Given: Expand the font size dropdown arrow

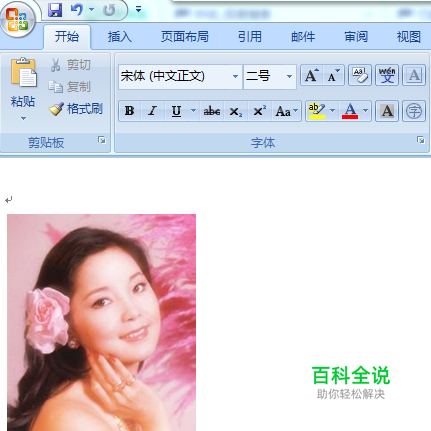Looking at the screenshot, I should (x=289, y=76).
